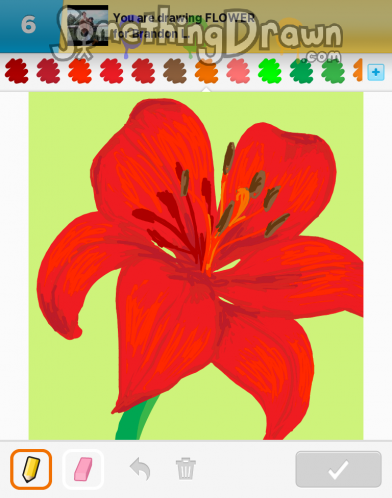
Task: Undo the last stroke with the arrow
Action: tap(140, 469)
